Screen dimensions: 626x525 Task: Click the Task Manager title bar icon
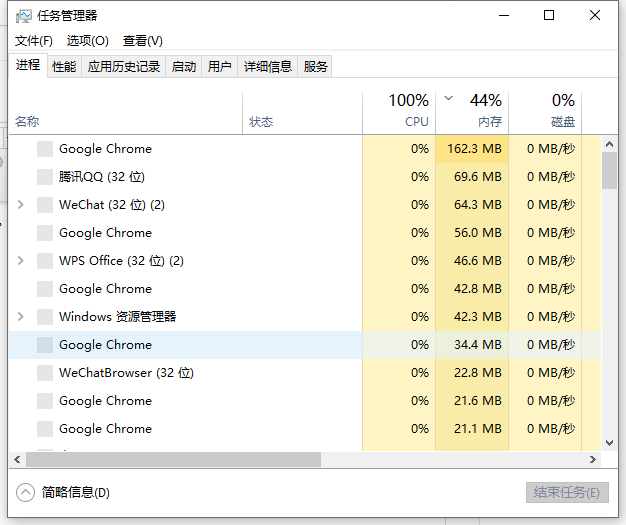pos(24,16)
